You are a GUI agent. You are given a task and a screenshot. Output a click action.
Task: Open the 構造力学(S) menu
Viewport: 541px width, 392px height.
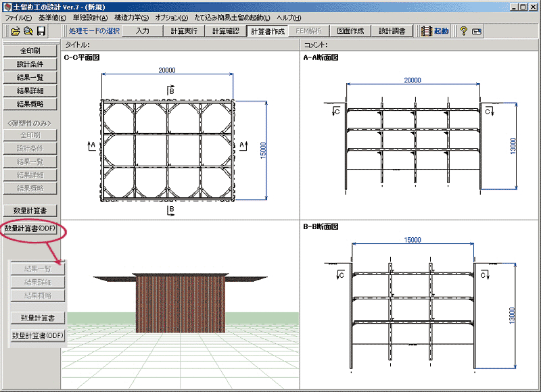tap(131, 18)
